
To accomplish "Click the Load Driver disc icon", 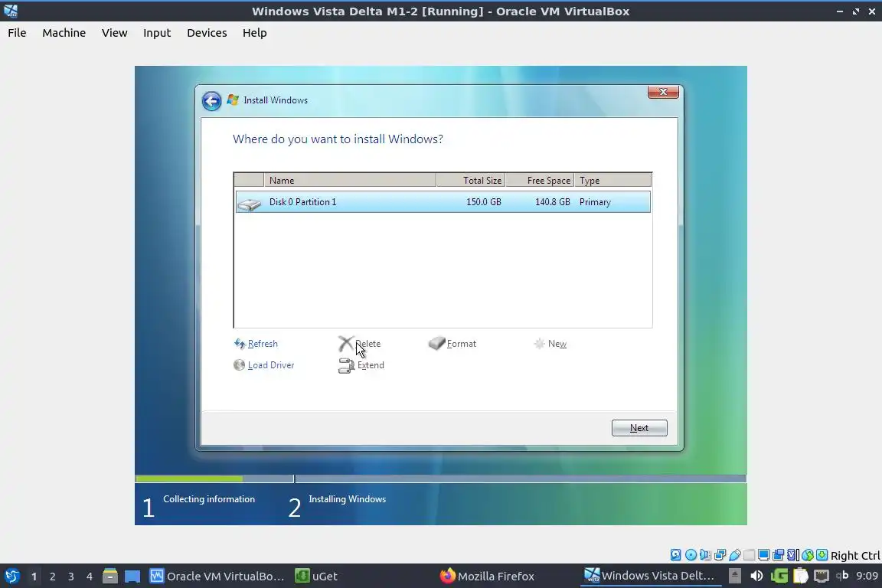I will pos(239,365).
